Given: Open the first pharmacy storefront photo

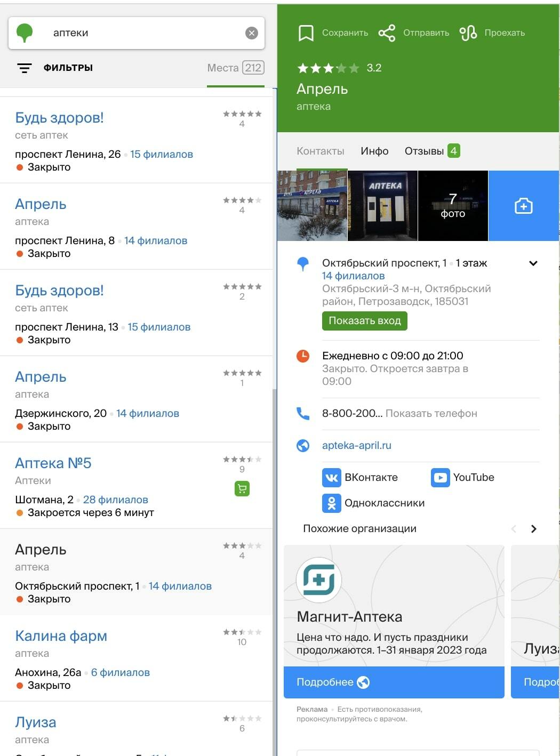Looking at the screenshot, I should coord(312,206).
